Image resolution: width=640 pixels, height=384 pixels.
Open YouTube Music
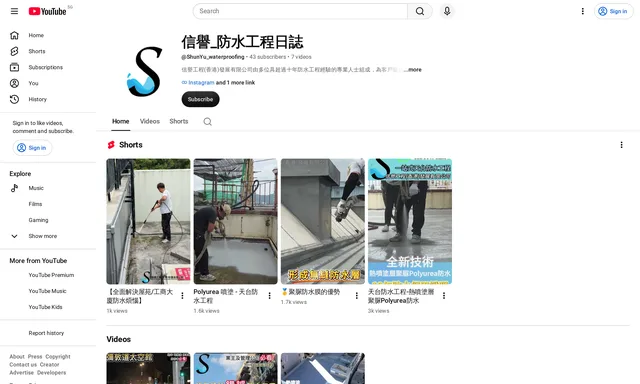pyautogui.click(x=47, y=291)
